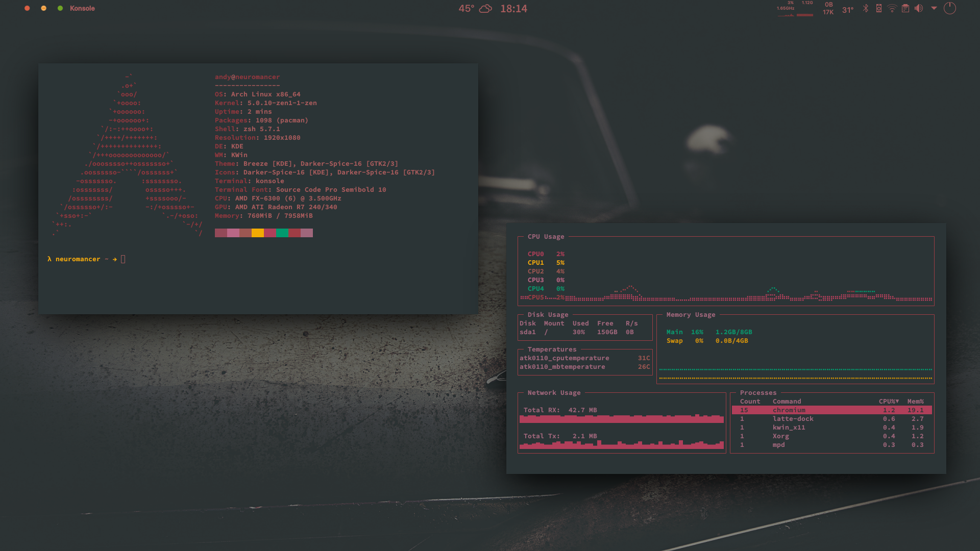Image resolution: width=980 pixels, height=551 pixels.
Task: Click the Memory 760MiB / 7958MiB line
Action: pos(264,216)
